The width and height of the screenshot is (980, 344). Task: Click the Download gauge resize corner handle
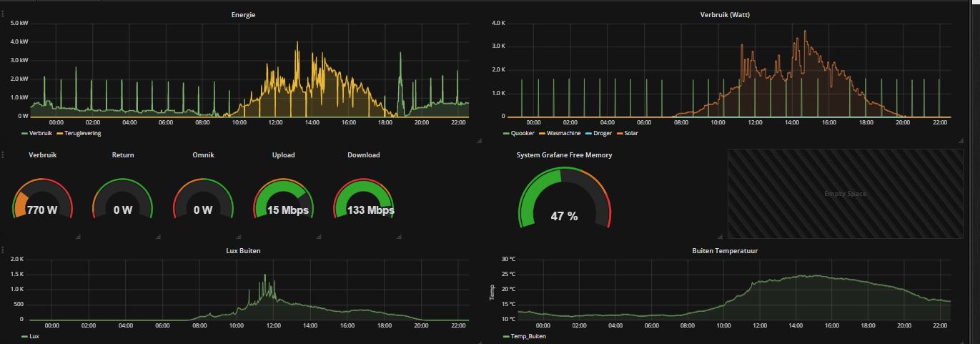click(400, 236)
